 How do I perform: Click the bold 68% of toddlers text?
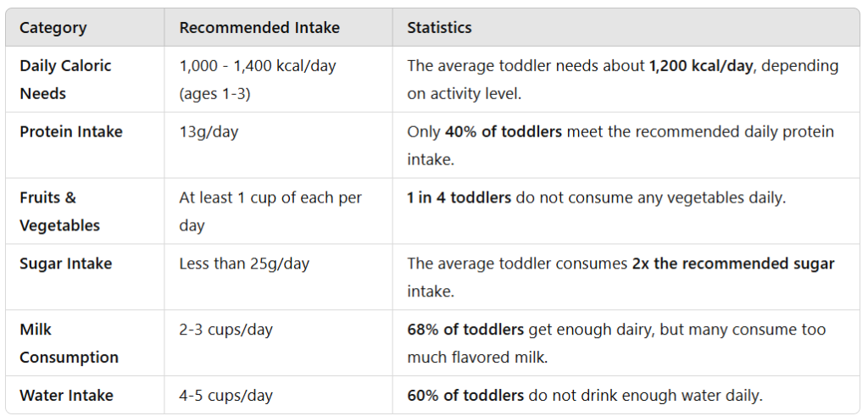[465, 330]
